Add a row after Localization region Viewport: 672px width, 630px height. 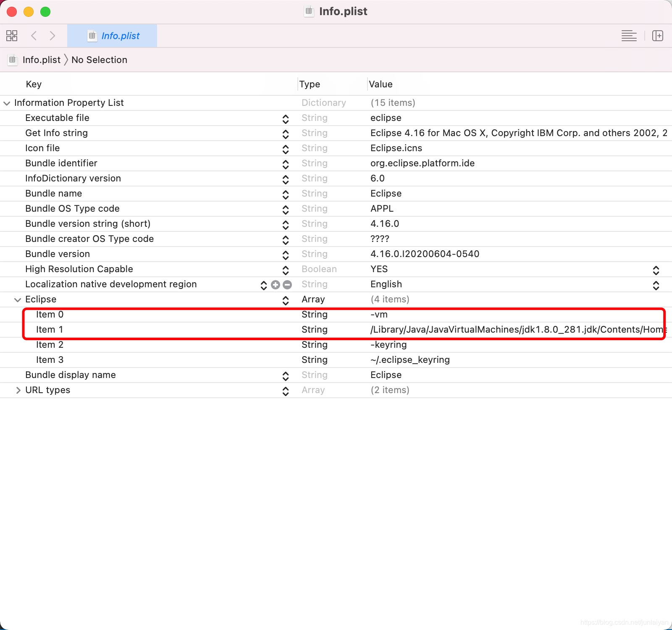point(276,285)
